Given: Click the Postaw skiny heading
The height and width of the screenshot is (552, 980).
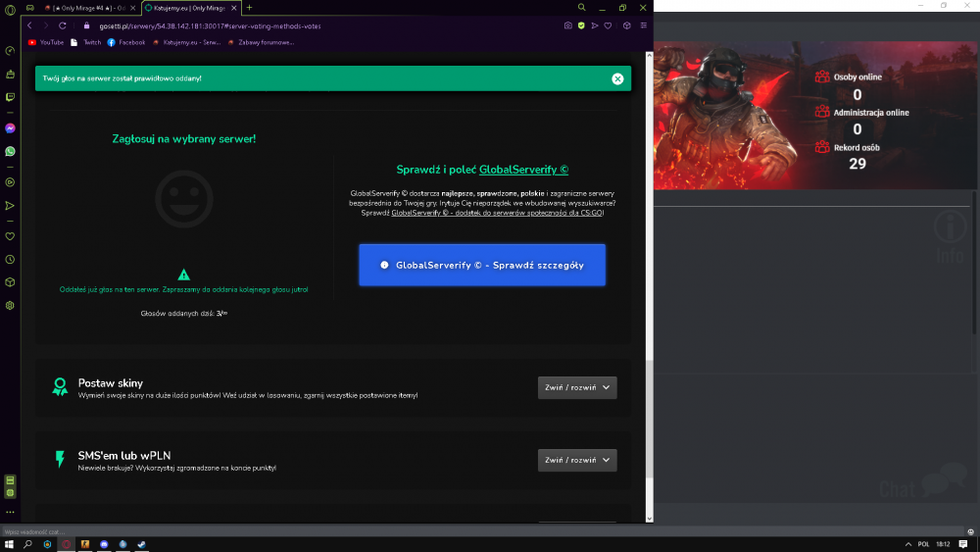Looking at the screenshot, I should pos(111,383).
